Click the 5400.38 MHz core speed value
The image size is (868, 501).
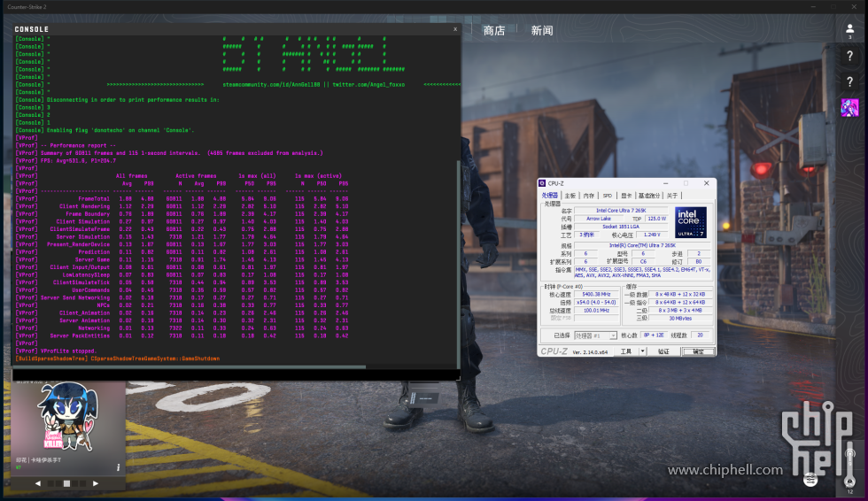596,294
